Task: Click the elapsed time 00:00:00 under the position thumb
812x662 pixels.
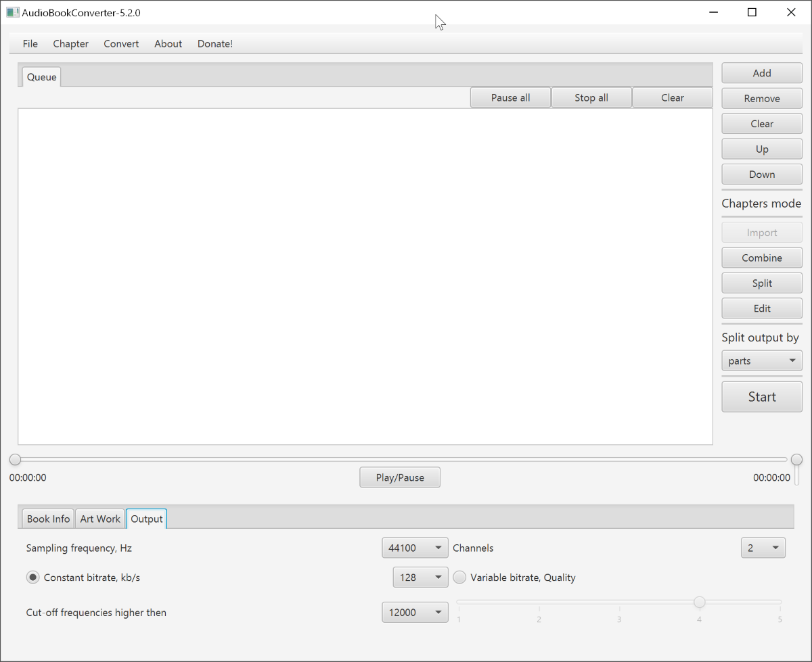Action: click(x=28, y=477)
